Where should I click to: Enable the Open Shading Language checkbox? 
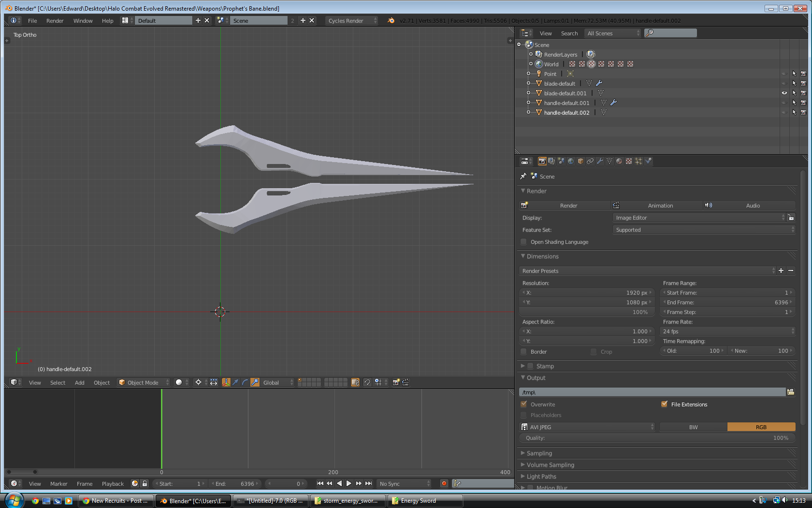[523, 242]
